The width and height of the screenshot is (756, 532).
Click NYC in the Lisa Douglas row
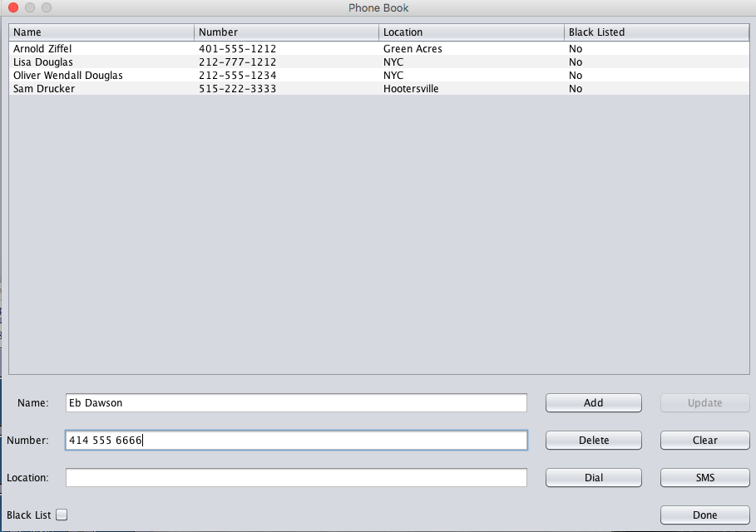point(393,62)
